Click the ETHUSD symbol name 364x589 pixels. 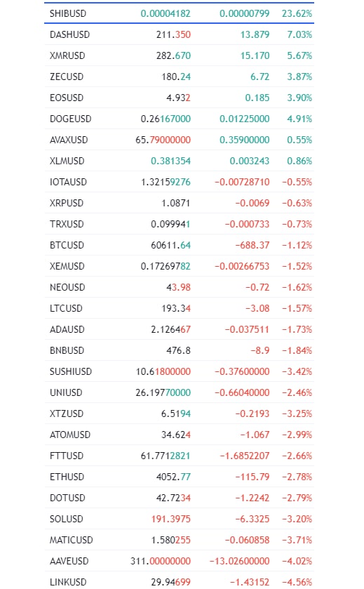[67, 476]
